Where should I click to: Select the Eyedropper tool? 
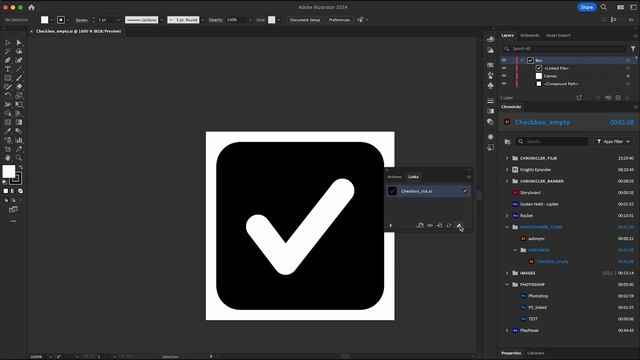[x=8, y=131]
